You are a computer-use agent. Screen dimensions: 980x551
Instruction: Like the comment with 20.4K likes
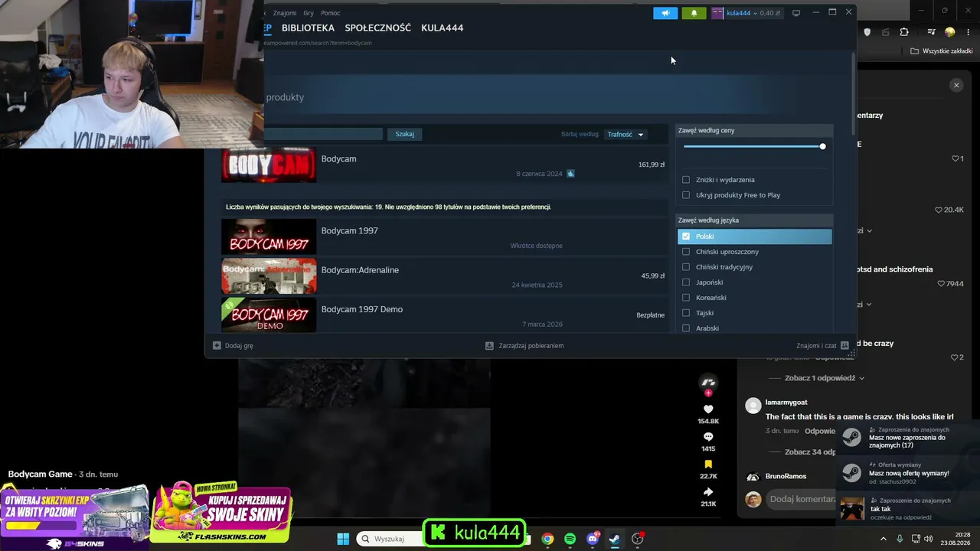pyautogui.click(x=939, y=210)
